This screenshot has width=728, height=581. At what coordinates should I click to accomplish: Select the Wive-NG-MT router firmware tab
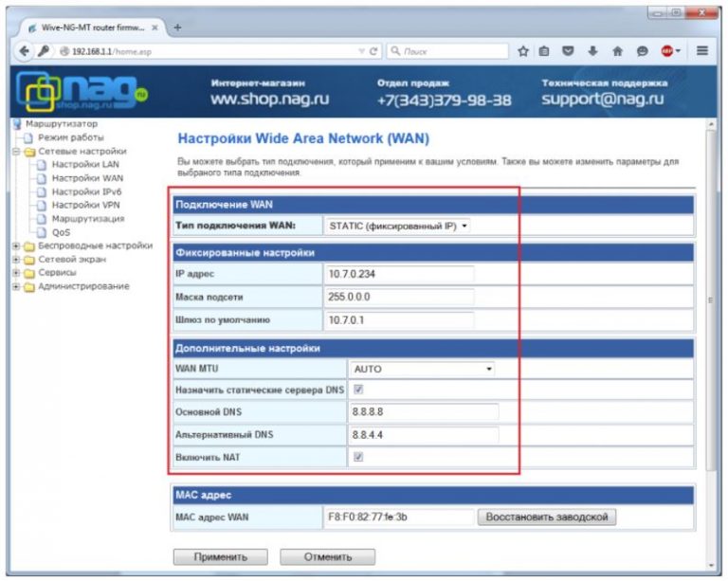click(91, 27)
